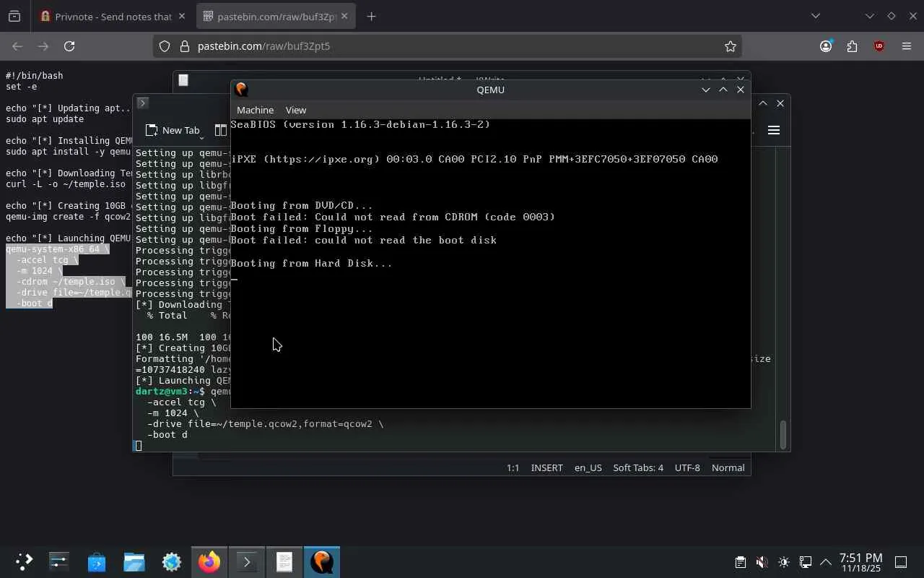The height and width of the screenshot is (578, 924).
Task: Open the network connections tray icon
Action: coord(806,562)
